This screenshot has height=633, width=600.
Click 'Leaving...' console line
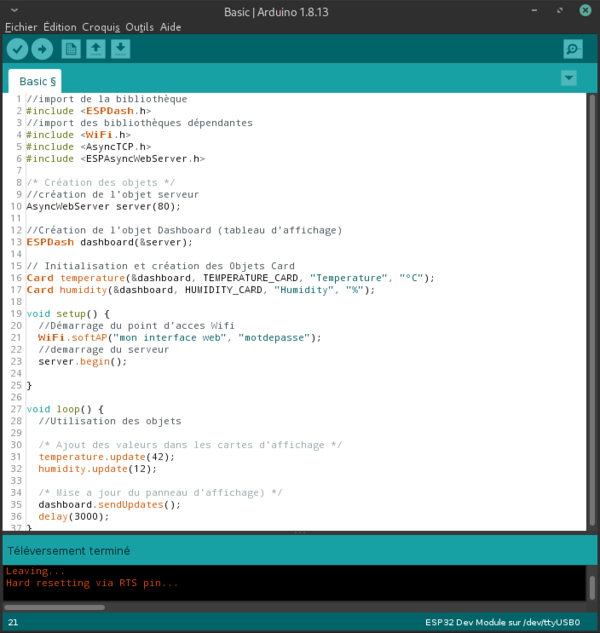coord(35,571)
